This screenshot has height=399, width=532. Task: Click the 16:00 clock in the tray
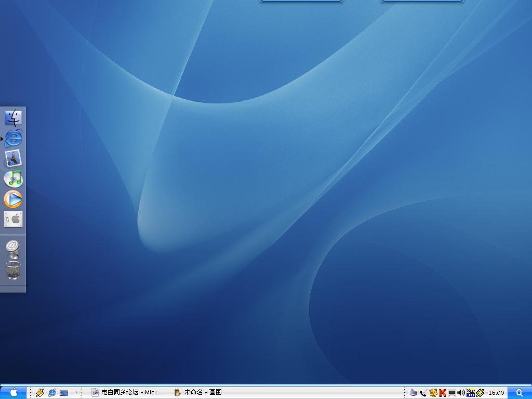(496, 393)
